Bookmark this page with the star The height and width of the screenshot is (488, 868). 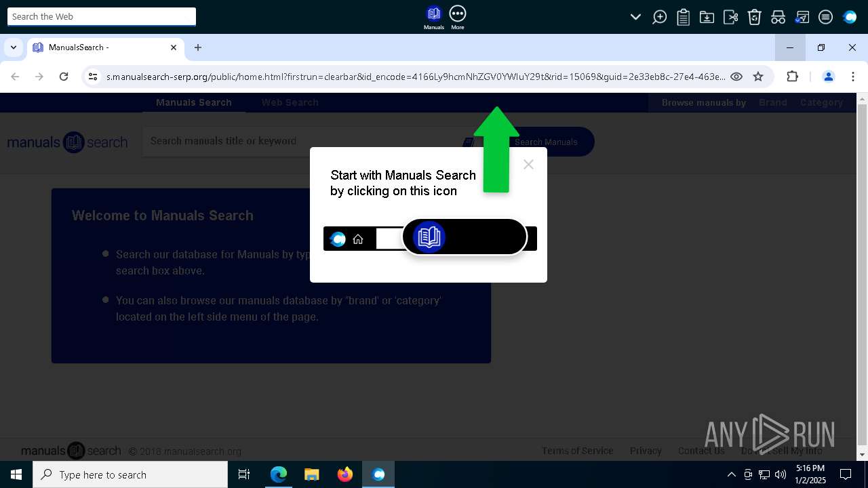click(x=758, y=77)
